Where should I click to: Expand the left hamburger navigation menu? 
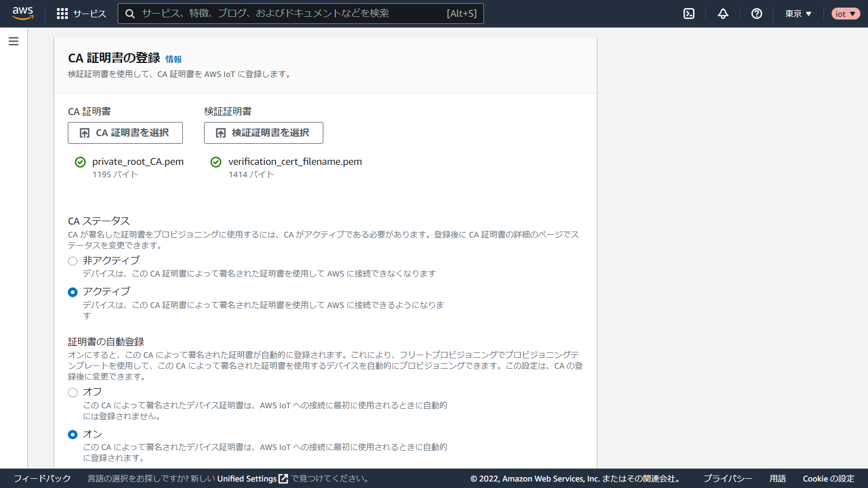[x=14, y=41]
